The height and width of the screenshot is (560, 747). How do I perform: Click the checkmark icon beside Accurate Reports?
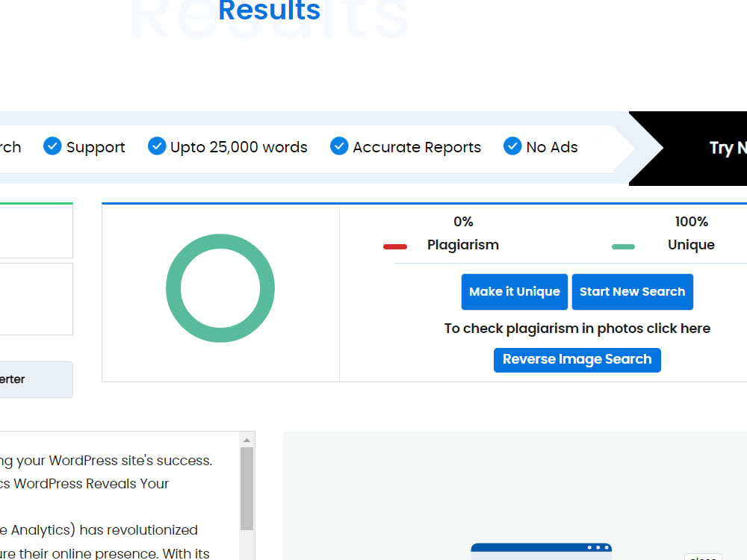(x=339, y=146)
